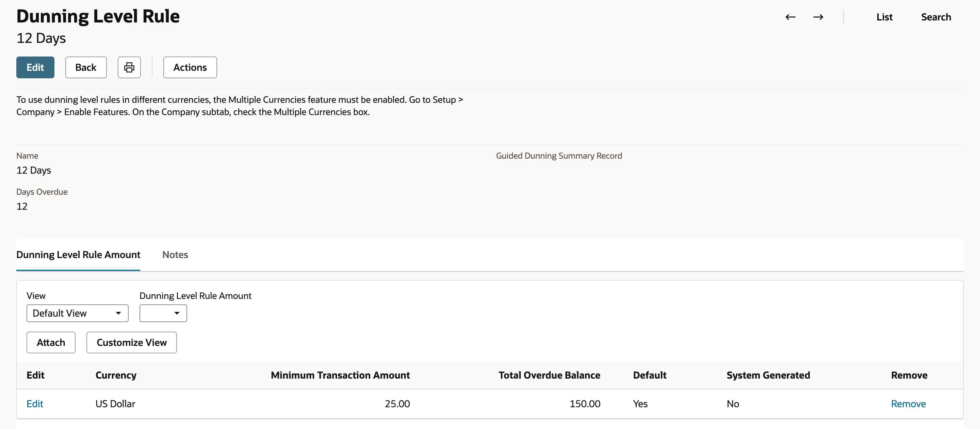
Task: Go to previous record arrow
Action: coord(790,17)
